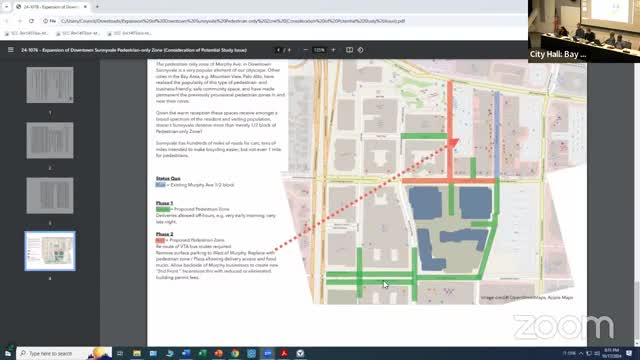The height and width of the screenshot is (360, 640).
Task: Open PowerPoint from the taskbar
Action: click(x=218, y=353)
